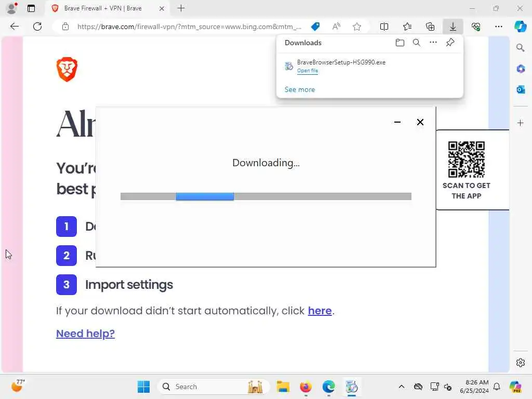The height and width of the screenshot is (399, 532).
Task: Open split screen view
Action: tap(384, 26)
